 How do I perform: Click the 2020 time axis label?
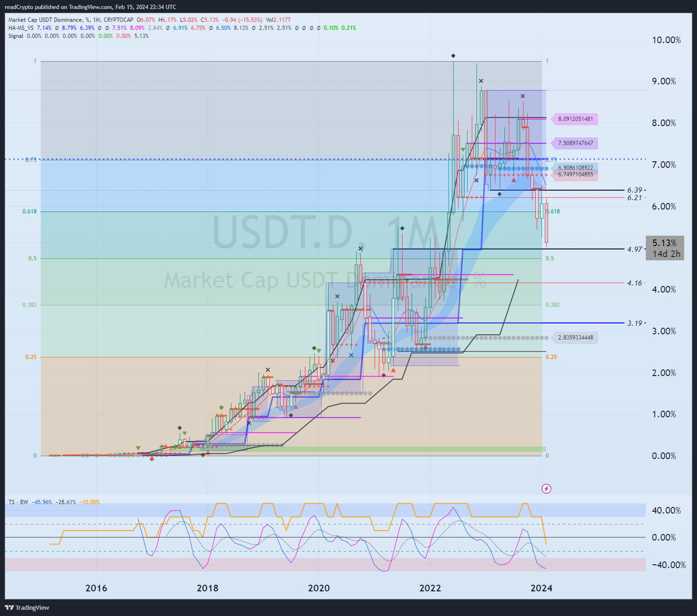[x=319, y=588]
